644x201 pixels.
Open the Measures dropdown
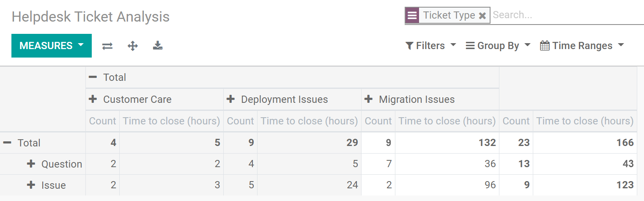[52, 46]
